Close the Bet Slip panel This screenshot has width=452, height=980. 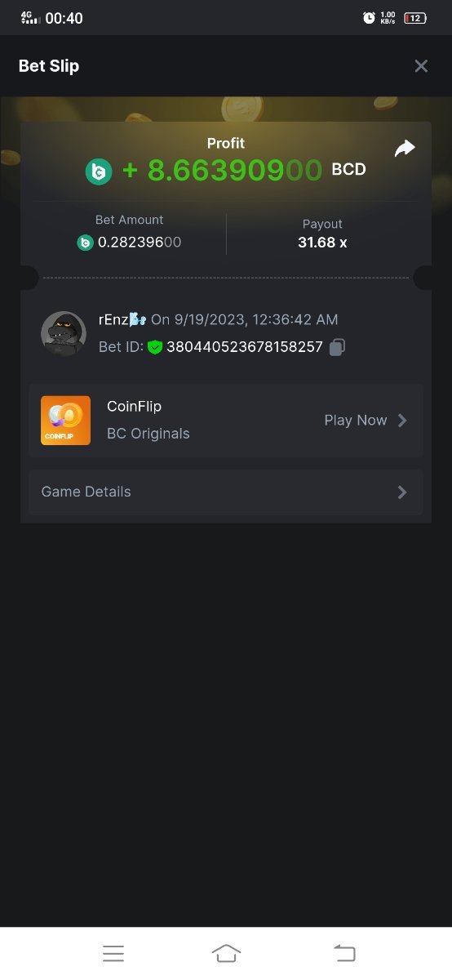pyautogui.click(x=421, y=66)
